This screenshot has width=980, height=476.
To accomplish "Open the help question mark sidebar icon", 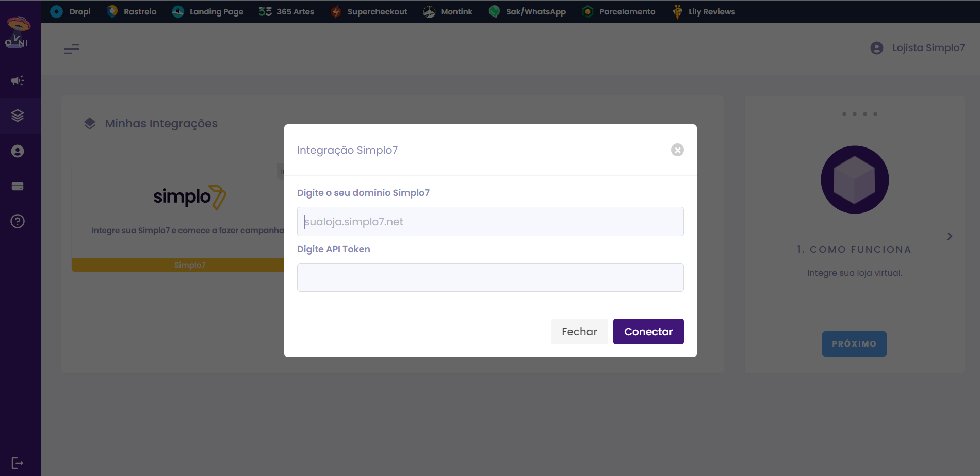I will [x=18, y=221].
